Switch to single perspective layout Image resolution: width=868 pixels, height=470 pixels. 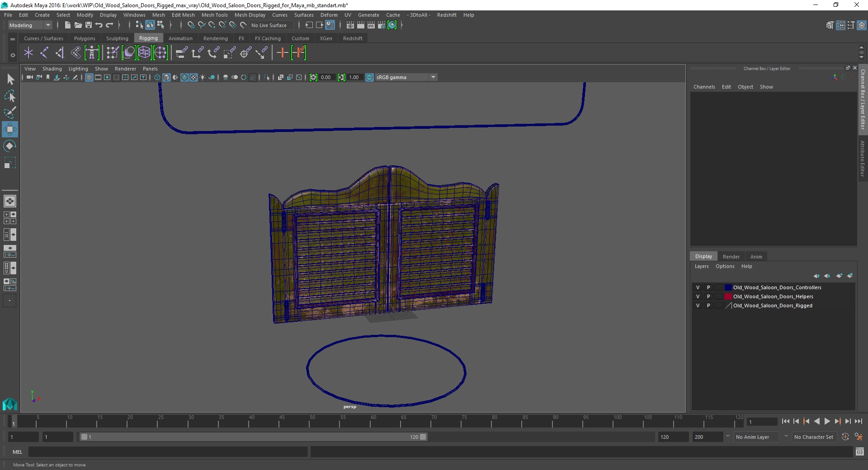pyautogui.click(x=10, y=201)
